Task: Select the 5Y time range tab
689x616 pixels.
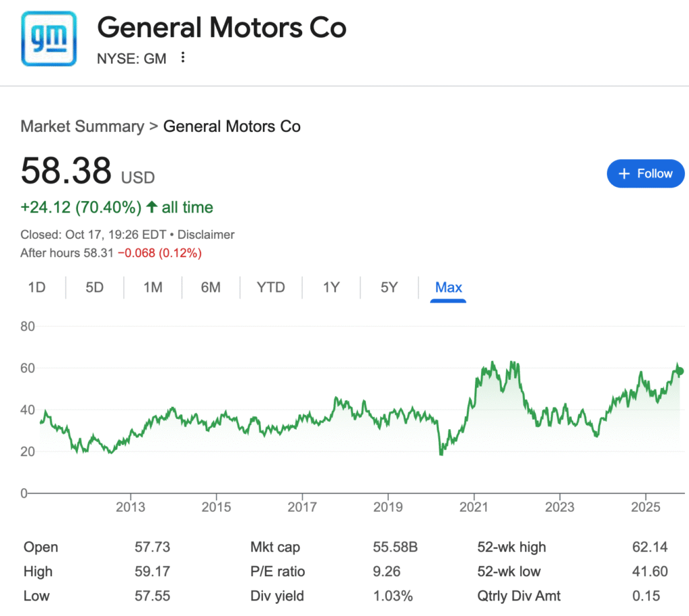Action: 389,288
